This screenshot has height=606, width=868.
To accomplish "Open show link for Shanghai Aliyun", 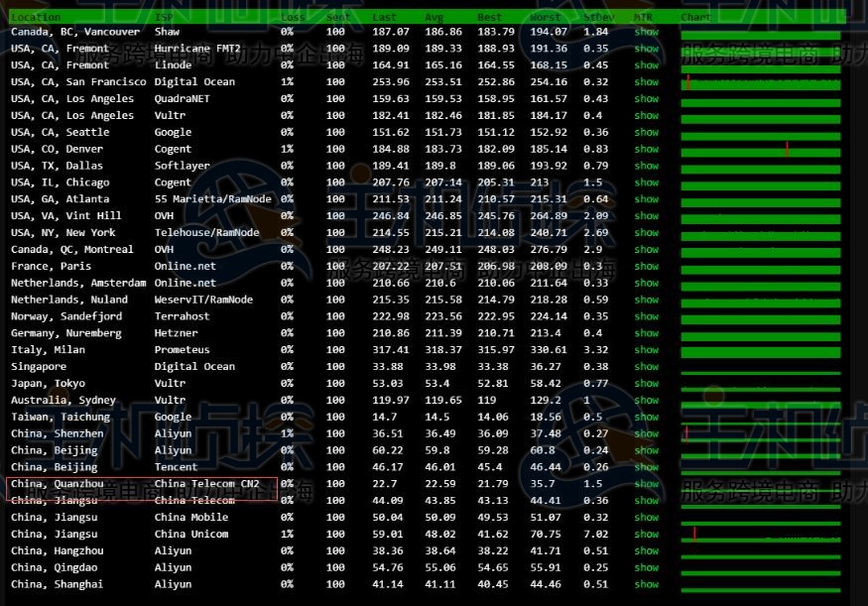I will click(x=646, y=584).
